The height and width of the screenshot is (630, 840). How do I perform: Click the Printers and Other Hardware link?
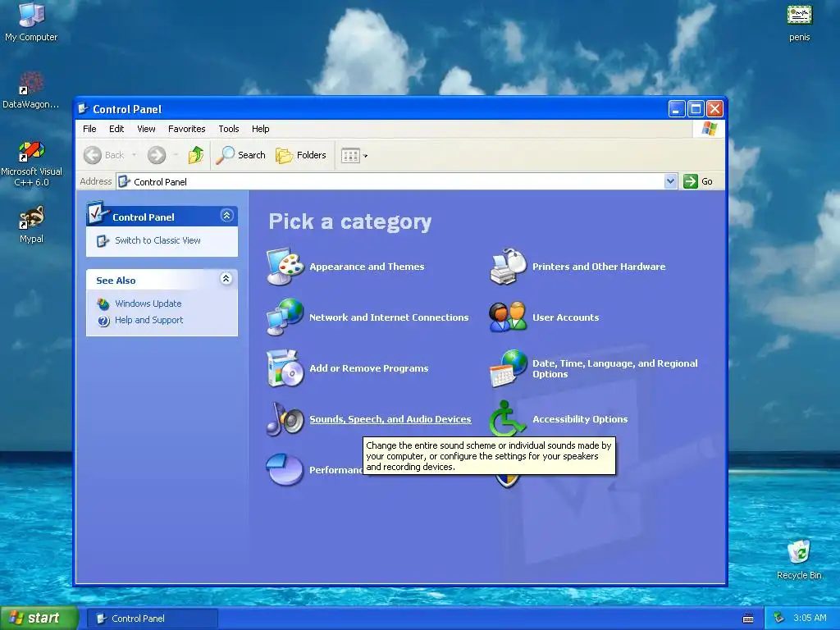tap(598, 267)
